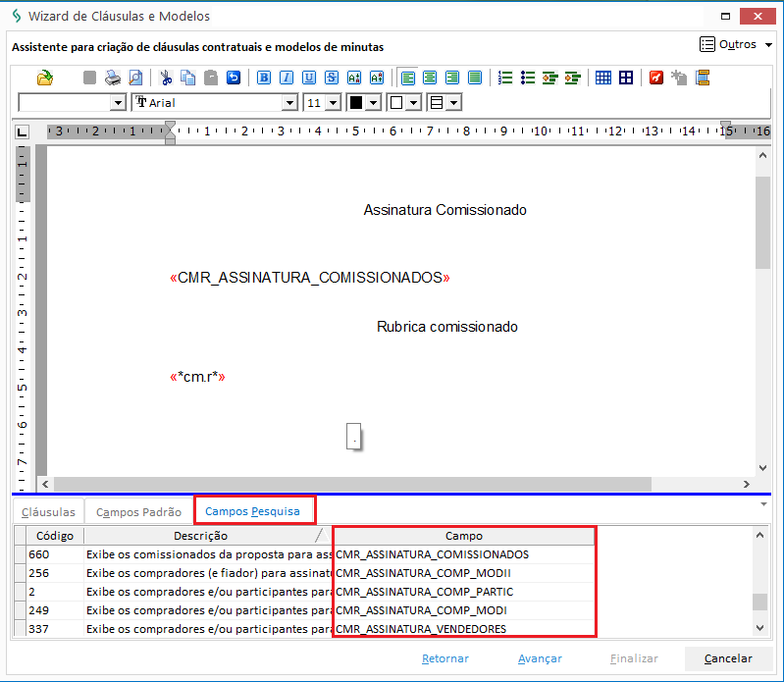Open the Arial font name dropdown
This screenshot has width=784, height=682.
click(289, 103)
